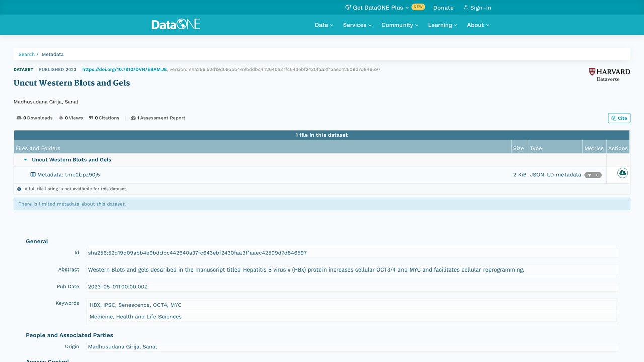Screen dimensions: 644x362
Task: Open the dataset DOI link
Action: point(124,69)
